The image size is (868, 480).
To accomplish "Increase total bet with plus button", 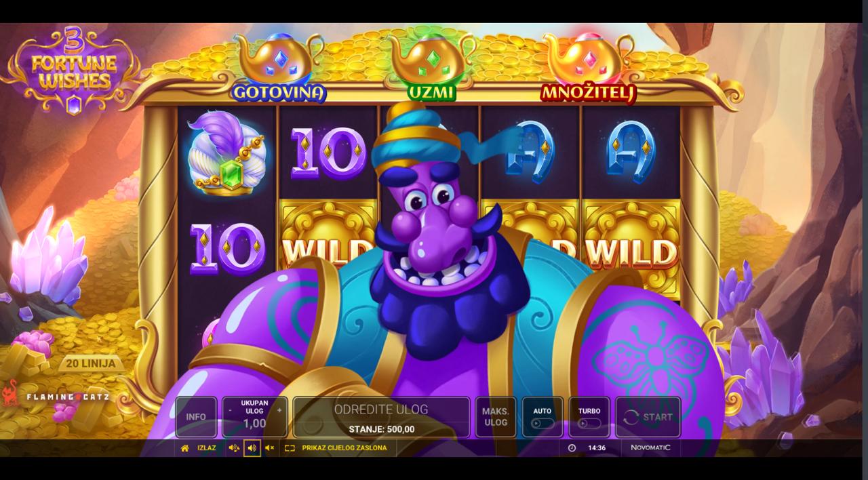I will coord(279,411).
